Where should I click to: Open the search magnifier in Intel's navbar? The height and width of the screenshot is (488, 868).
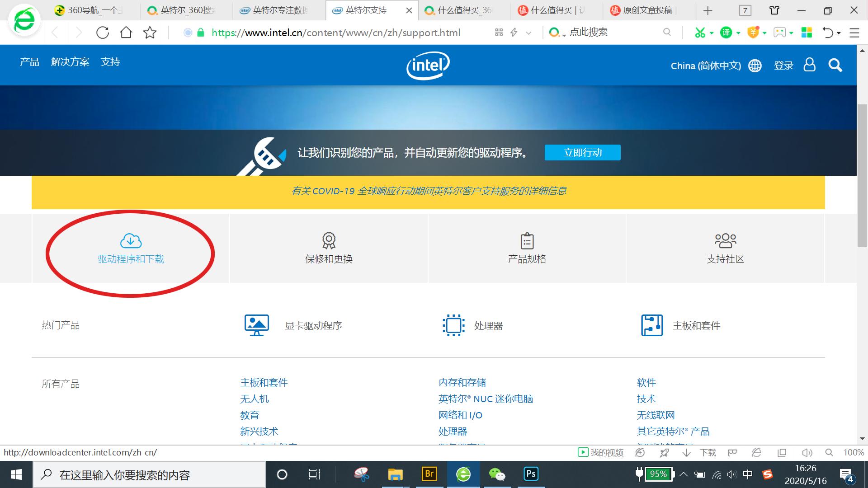click(x=835, y=66)
